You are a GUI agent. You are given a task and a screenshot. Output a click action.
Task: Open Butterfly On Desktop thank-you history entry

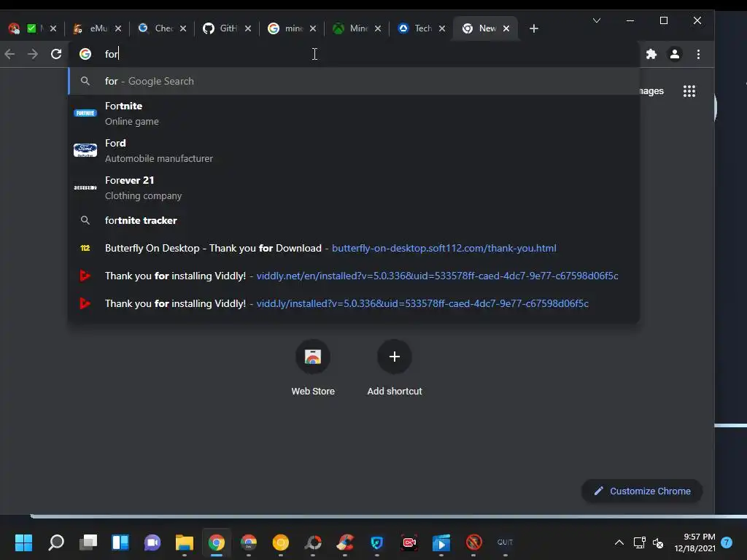(x=354, y=248)
